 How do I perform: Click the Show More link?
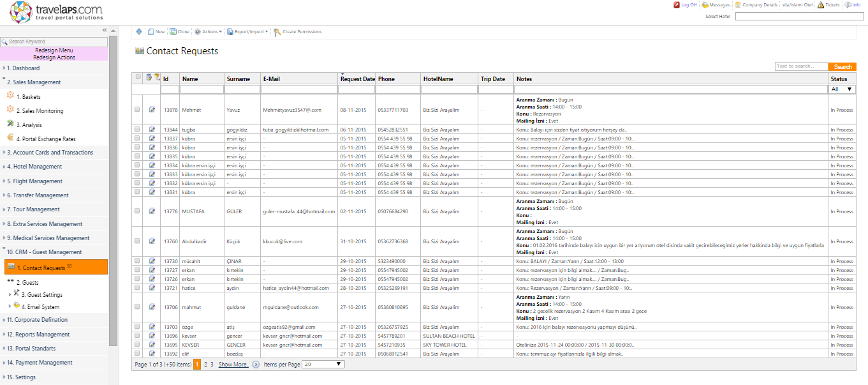233,365
